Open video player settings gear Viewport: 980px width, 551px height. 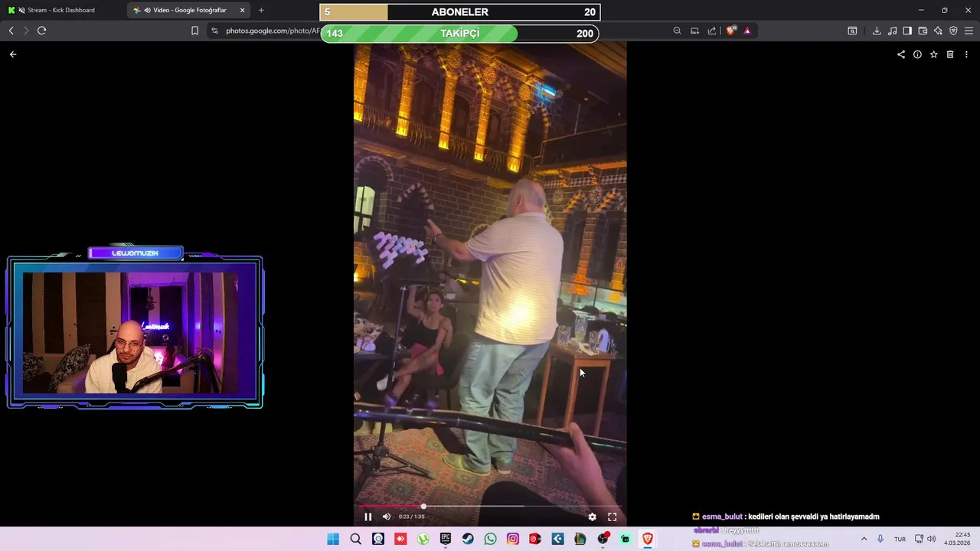[592, 517]
